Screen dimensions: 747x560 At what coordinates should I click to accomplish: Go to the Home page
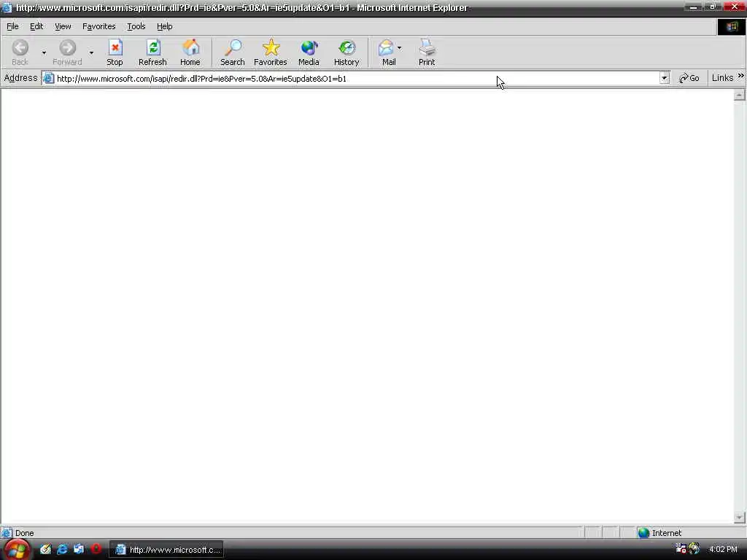click(x=190, y=52)
